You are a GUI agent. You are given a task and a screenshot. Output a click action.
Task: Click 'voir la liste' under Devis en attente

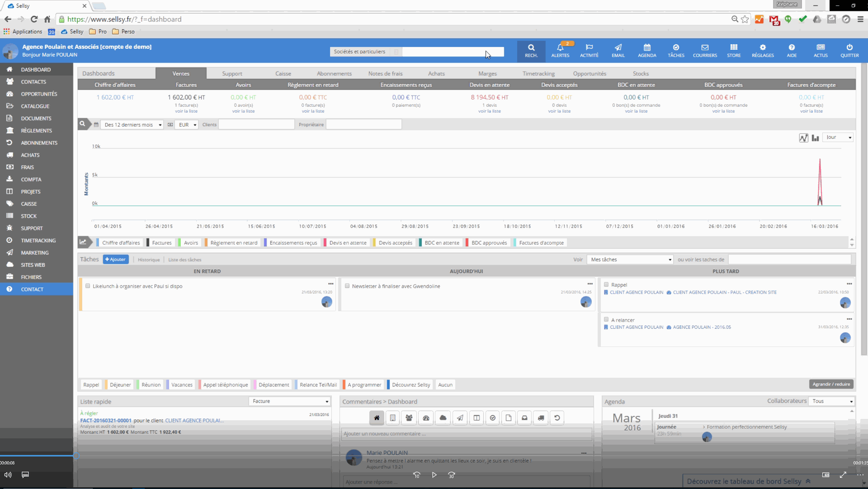pyautogui.click(x=489, y=111)
